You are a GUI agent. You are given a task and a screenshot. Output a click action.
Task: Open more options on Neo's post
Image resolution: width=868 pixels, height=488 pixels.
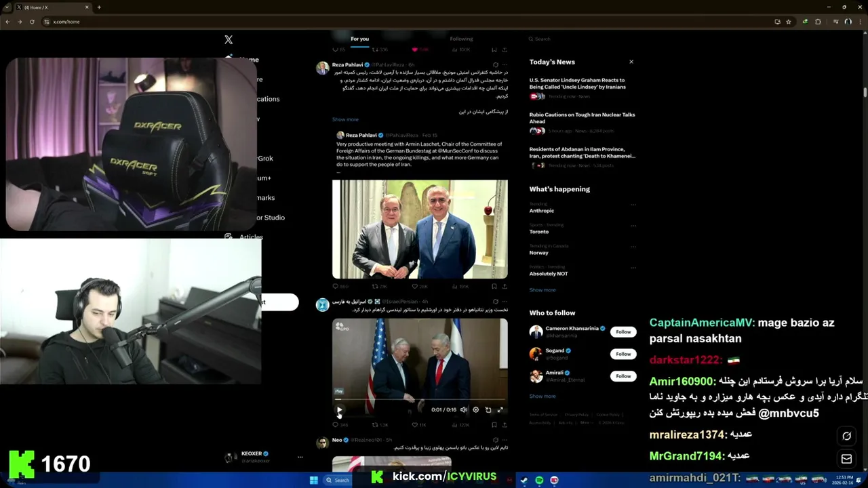pos(505,441)
